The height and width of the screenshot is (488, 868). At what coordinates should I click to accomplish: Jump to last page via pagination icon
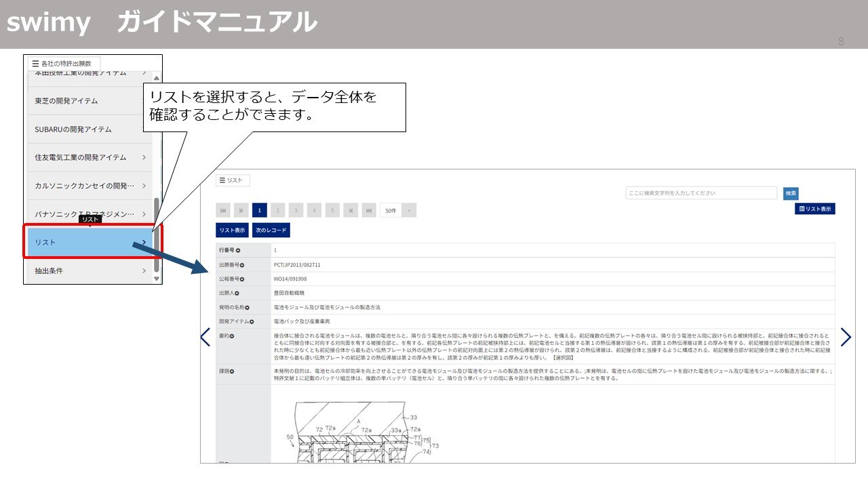(368, 210)
